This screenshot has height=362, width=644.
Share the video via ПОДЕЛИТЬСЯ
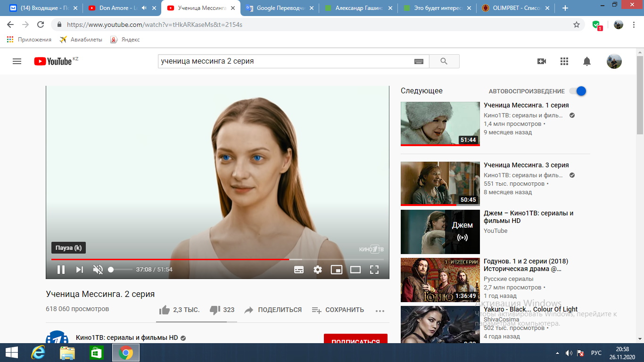[x=273, y=310]
